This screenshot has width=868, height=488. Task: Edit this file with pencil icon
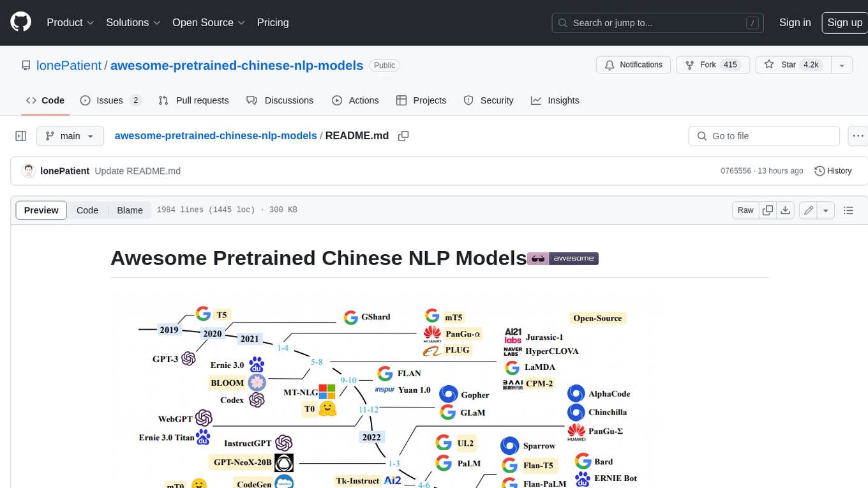[x=809, y=210]
